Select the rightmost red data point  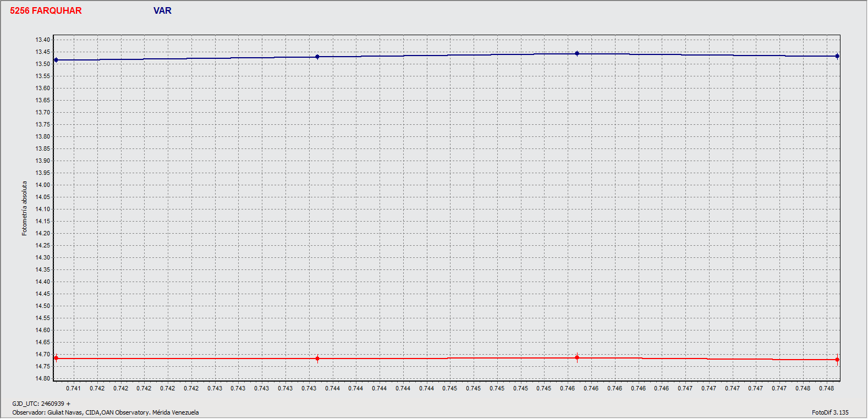coord(837,360)
